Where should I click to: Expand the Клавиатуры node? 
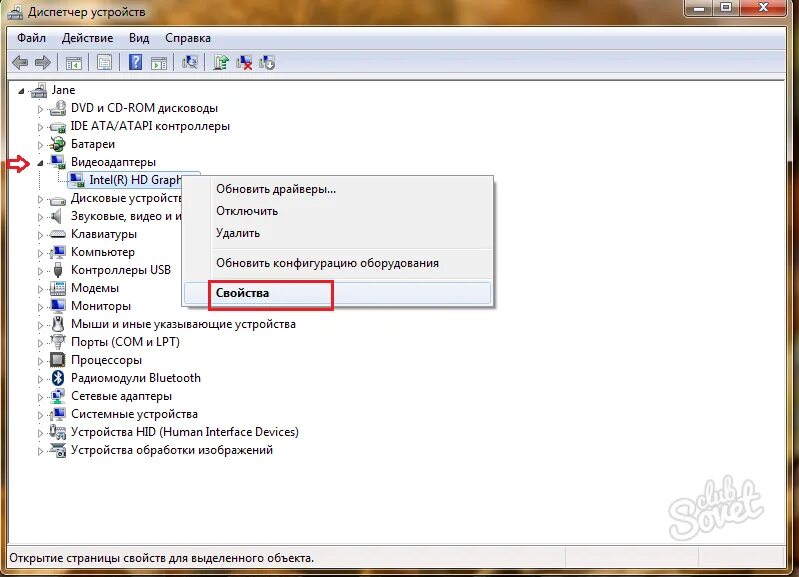pos(40,235)
